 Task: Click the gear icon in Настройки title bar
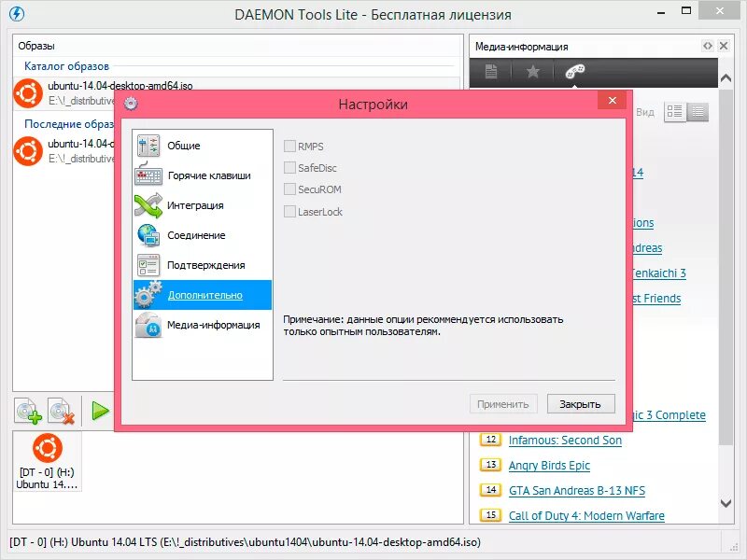click(x=131, y=104)
